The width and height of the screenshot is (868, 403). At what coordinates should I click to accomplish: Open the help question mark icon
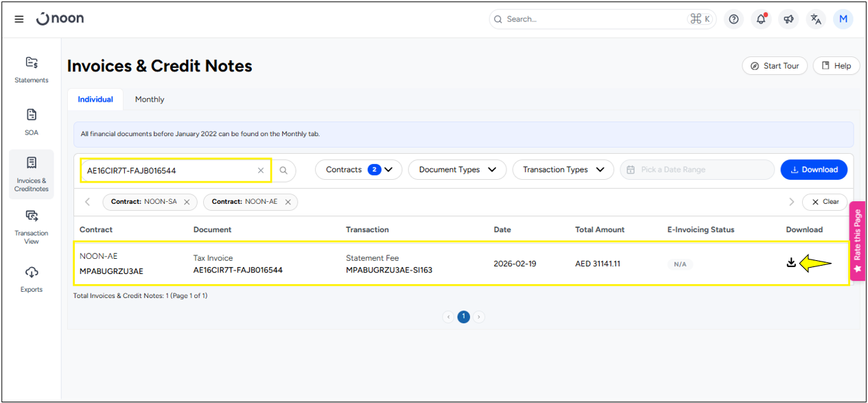[x=734, y=19]
